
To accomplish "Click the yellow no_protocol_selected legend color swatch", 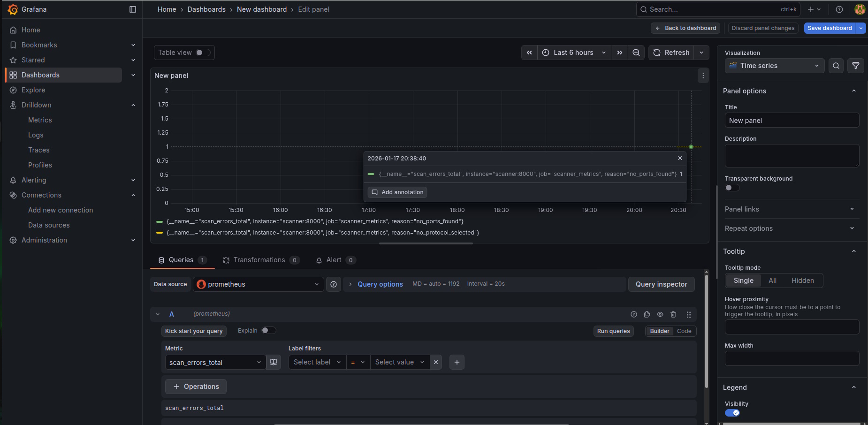I will tap(159, 233).
